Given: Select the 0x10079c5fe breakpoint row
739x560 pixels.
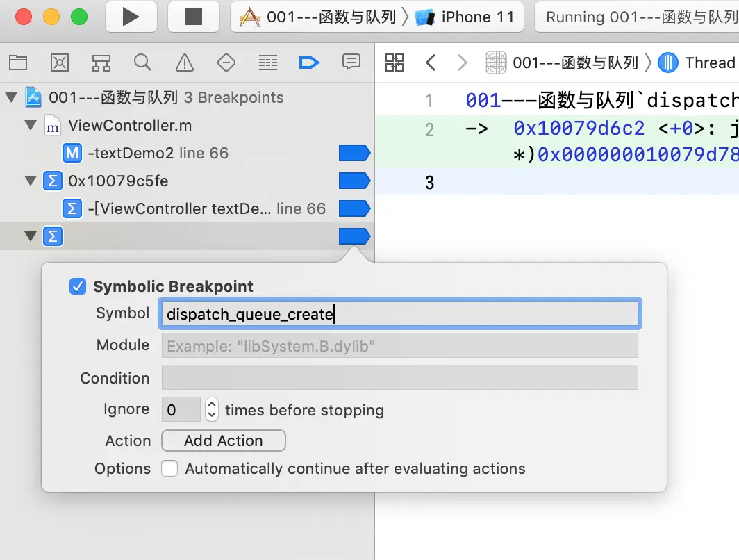Looking at the screenshot, I should pyautogui.click(x=187, y=181).
